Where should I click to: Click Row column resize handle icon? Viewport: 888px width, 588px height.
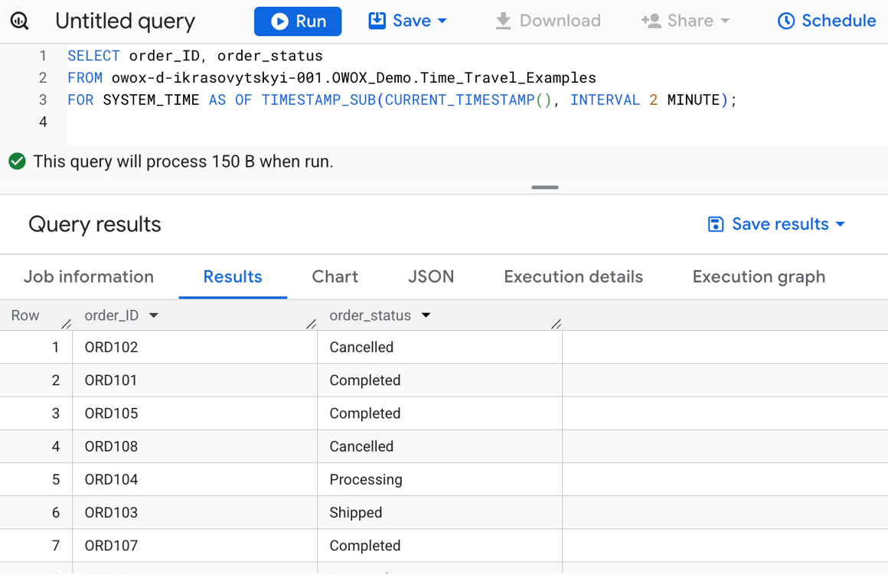click(x=67, y=324)
